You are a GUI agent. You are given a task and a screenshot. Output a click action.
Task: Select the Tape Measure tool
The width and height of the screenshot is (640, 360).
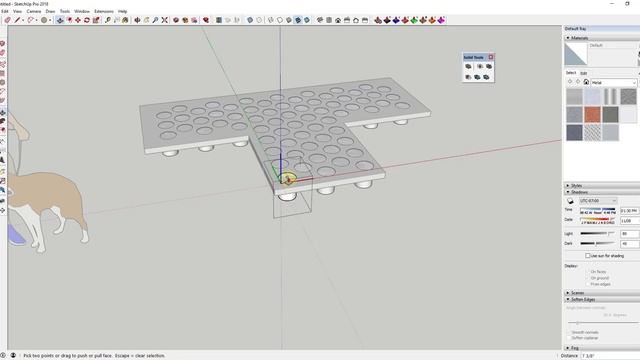[107, 20]
